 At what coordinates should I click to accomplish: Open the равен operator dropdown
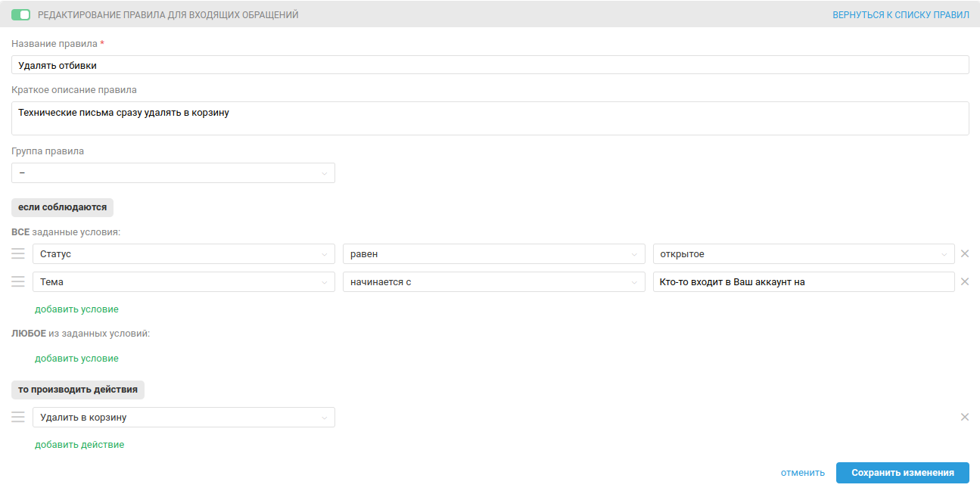(x=494, y=254)
